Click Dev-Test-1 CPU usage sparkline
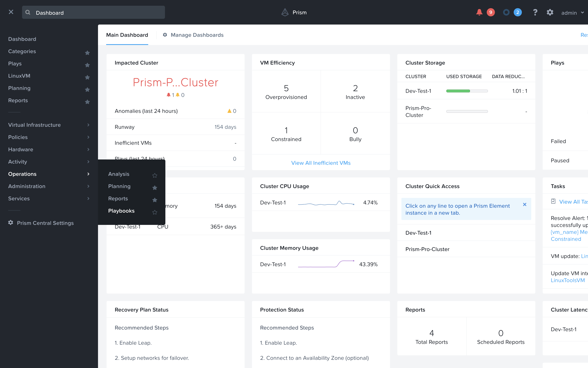Screen dimensions: 588x368 (326, 203)
